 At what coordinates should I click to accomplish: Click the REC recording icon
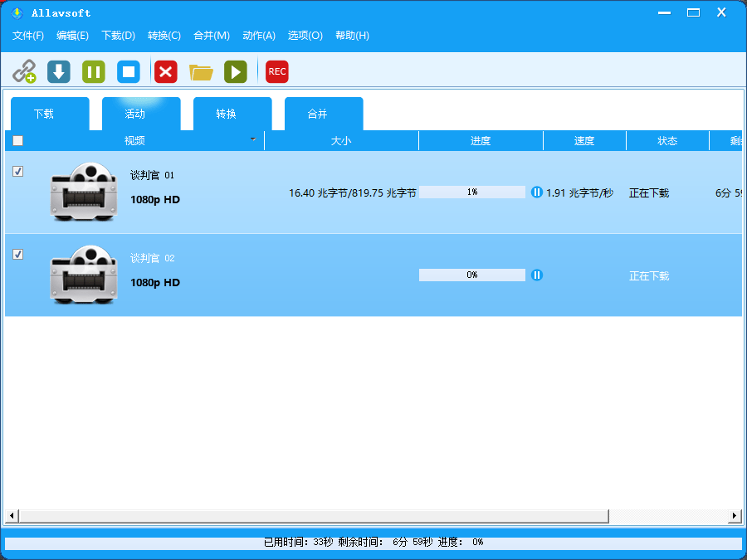coord(276,71)
